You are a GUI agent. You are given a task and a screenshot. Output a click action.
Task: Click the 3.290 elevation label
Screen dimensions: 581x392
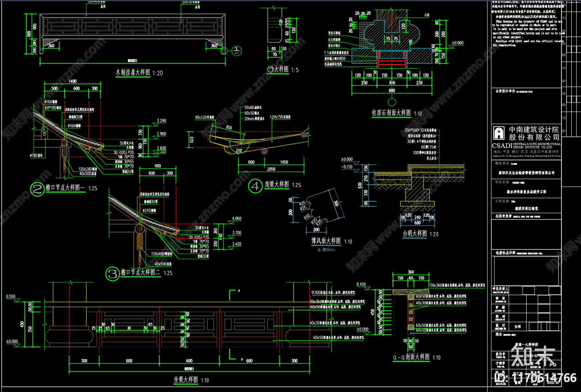[161, 121]
